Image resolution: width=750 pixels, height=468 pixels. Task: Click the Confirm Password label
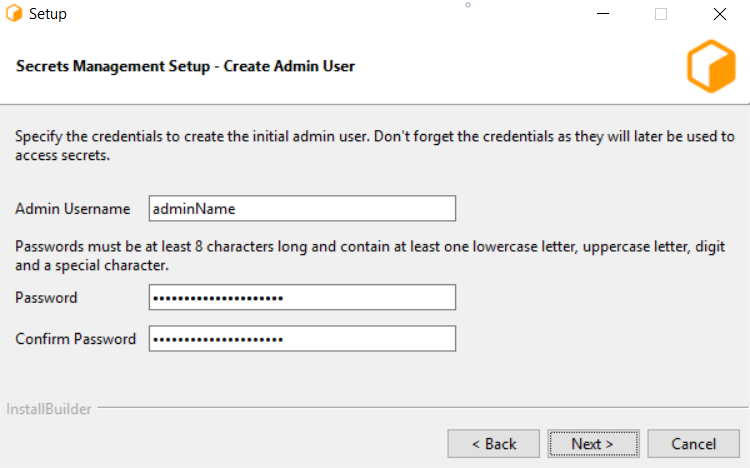(76, 339)
